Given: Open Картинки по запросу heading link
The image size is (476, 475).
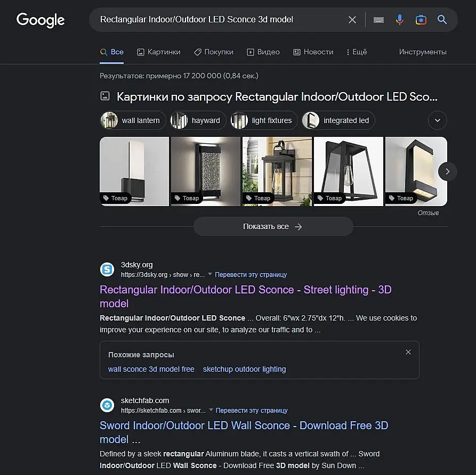Looking at the screenshot, I should click(277, 97).
